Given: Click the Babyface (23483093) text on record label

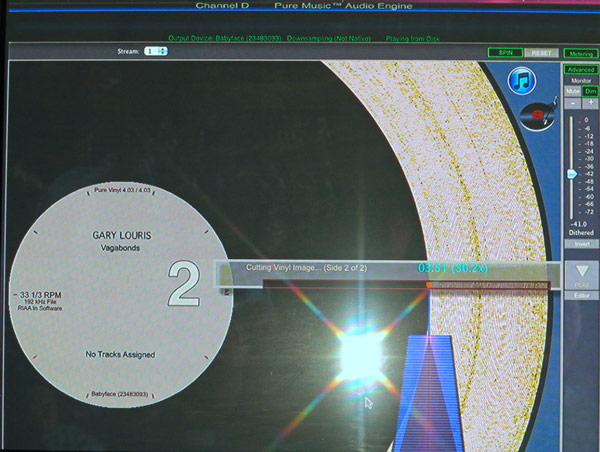Looking at the screenshot, I should coord(119,394).
